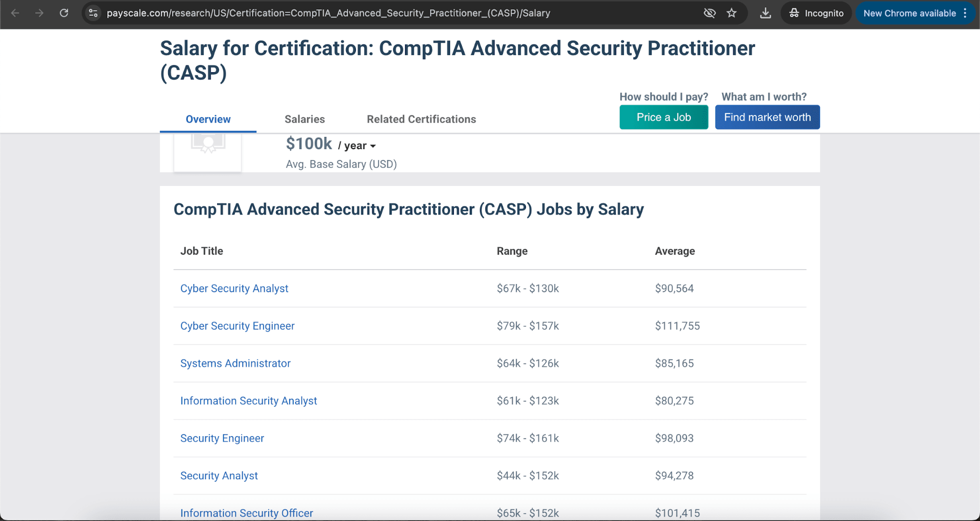Select the $111,755 average value
The width and height of the screenshot is (980, 521).
tap(677, 326)
